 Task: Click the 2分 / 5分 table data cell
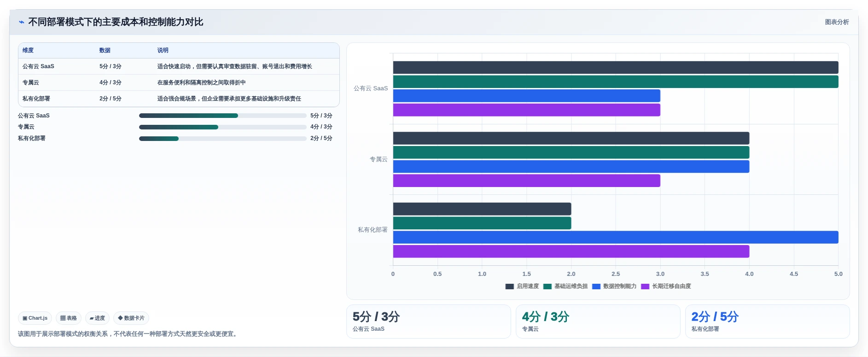point(111,99)
